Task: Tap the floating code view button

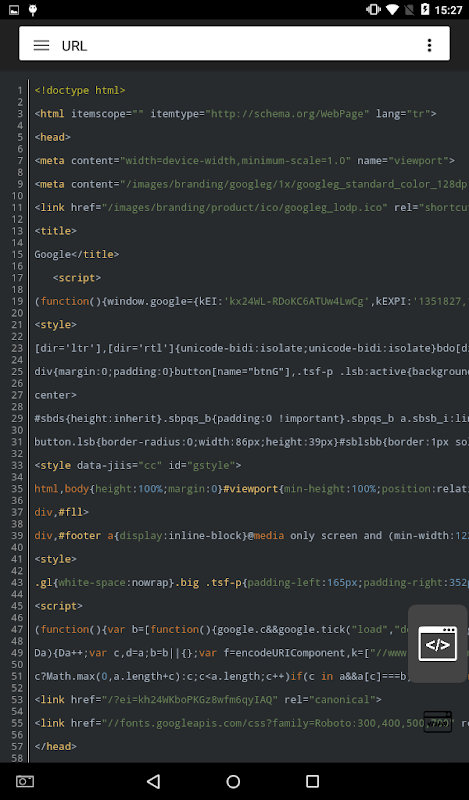Action: coord(438,644)
